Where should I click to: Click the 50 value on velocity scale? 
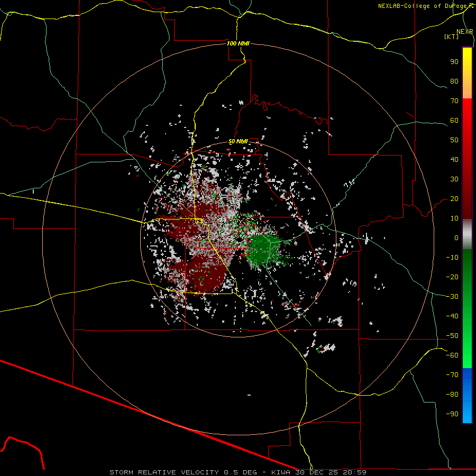click(x=454, y=140)
